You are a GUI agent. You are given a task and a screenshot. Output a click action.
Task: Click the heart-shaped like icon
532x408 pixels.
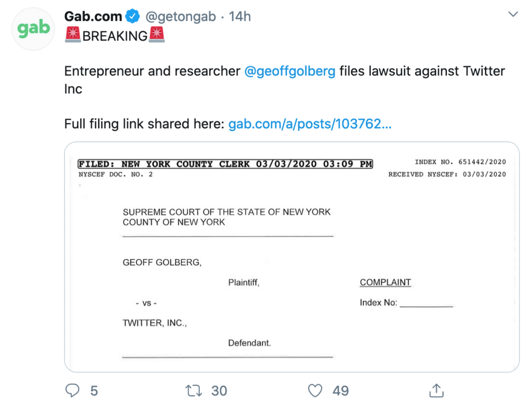tap(315, 390)
